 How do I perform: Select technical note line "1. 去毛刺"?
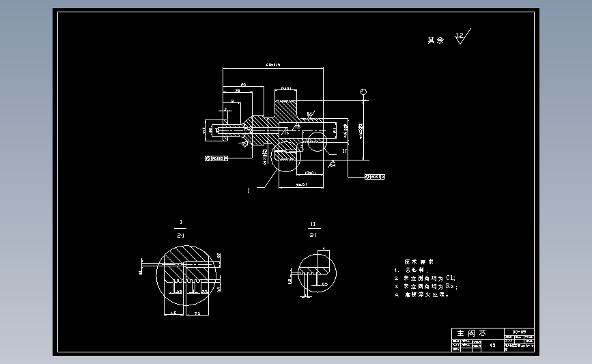pos(412,270)
